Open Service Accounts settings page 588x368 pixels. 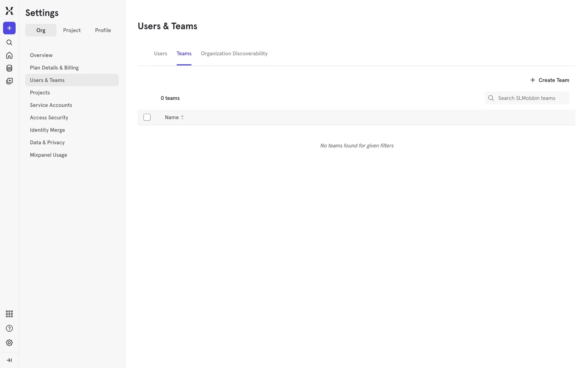[x=51, y=105]
